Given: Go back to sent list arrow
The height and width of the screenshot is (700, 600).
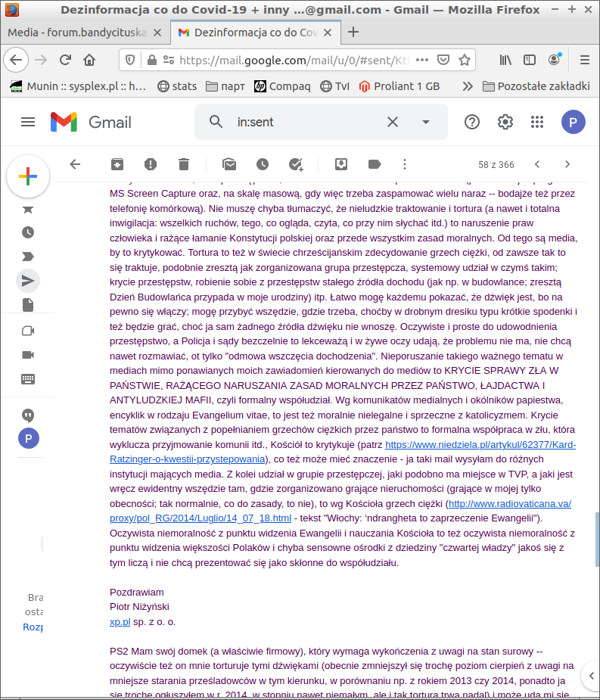Looking at the screenshot, I should point(75,164).
